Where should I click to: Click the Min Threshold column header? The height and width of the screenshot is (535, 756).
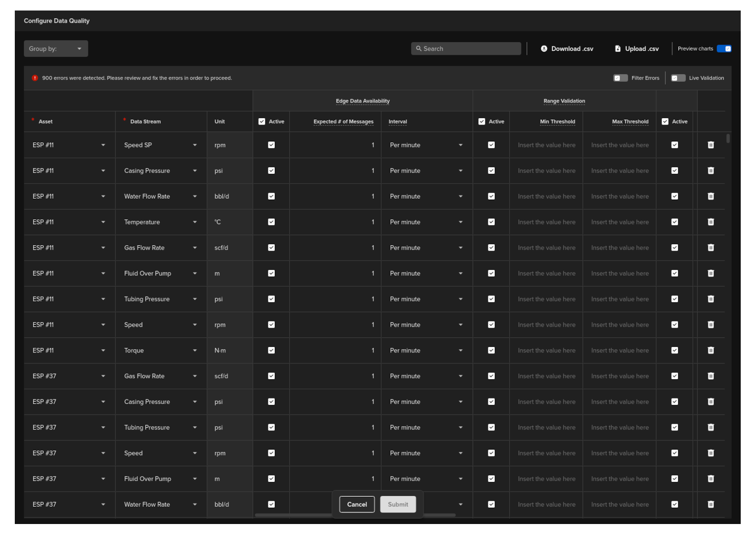pyautogui.click(x=557, y=122)
